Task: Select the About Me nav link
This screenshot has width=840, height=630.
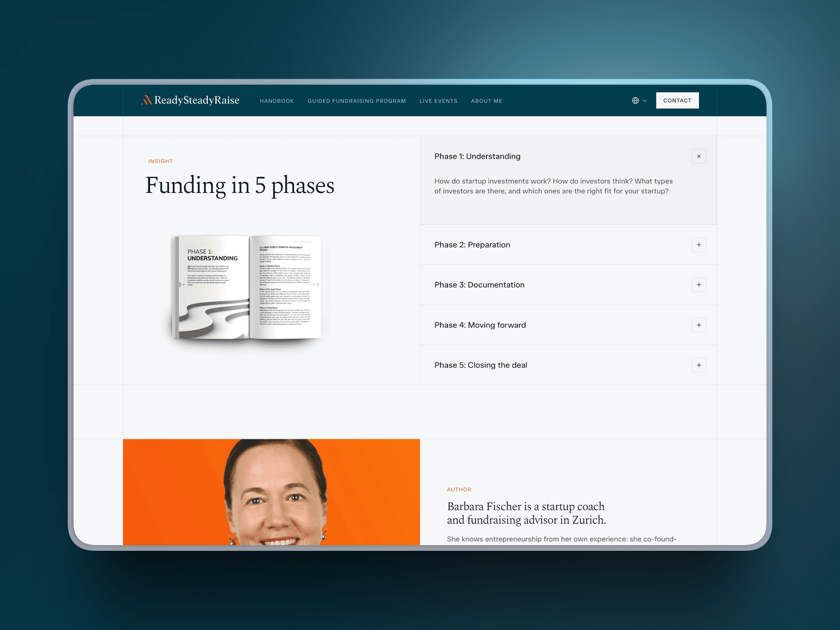Action: [x=486, y=101]
